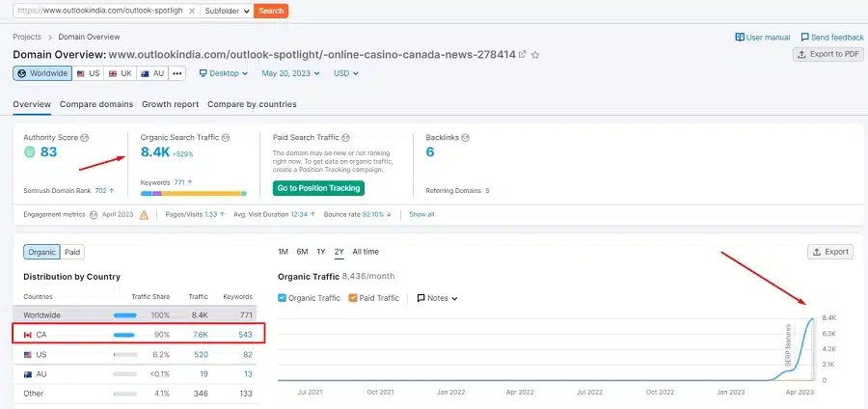Click the Paid Search Traffic info icon
The width and height of the screenshot is (868, 409).
click(345, 137)
